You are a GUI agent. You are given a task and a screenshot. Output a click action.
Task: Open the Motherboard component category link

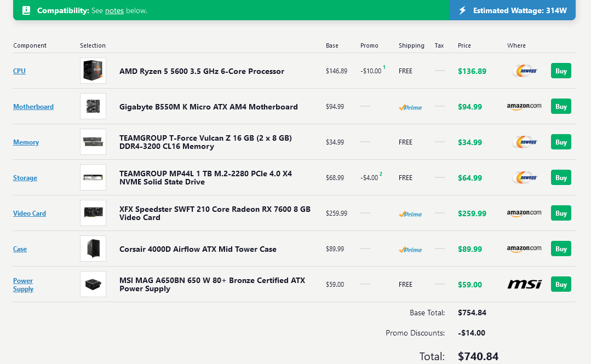[33, 107]
